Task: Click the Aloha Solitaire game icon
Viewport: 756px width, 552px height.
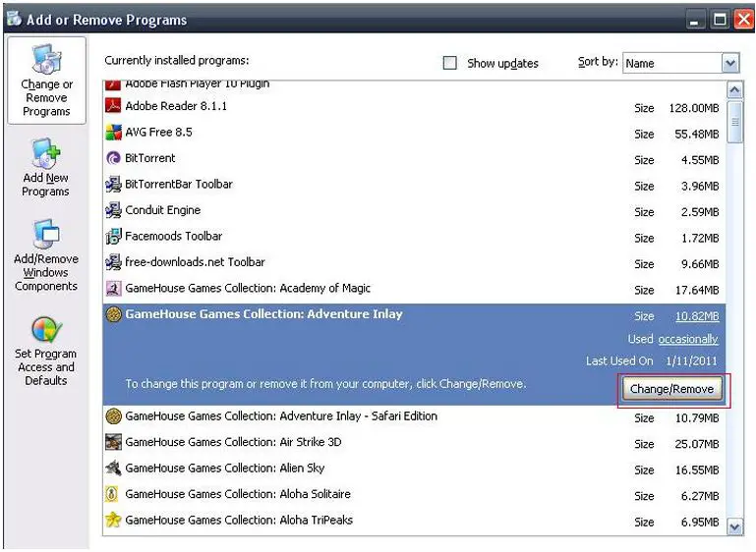Action: (113, 494)
